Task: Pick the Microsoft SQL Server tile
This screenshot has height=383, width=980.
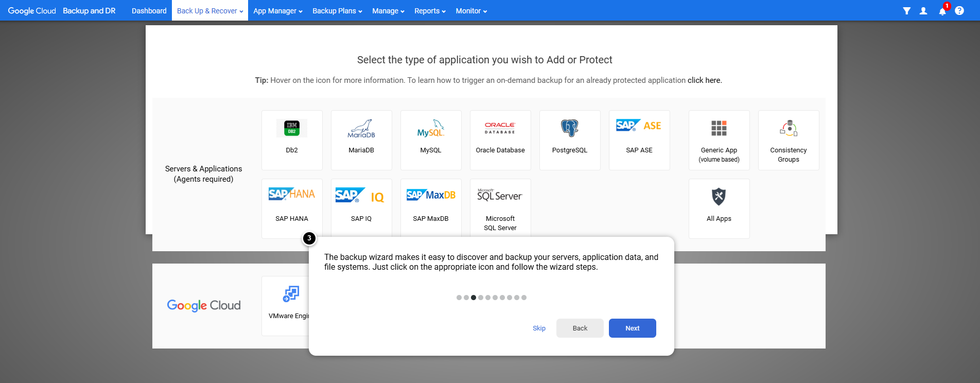Action: pos(500,207)
